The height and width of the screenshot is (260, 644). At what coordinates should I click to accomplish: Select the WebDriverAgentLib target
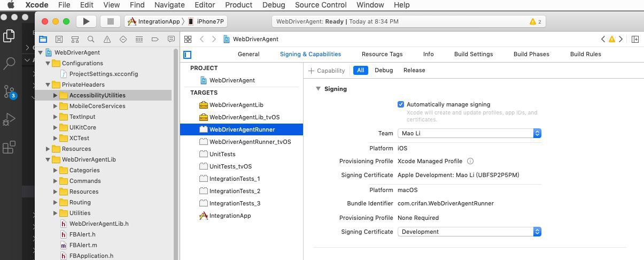click(236, 105)
